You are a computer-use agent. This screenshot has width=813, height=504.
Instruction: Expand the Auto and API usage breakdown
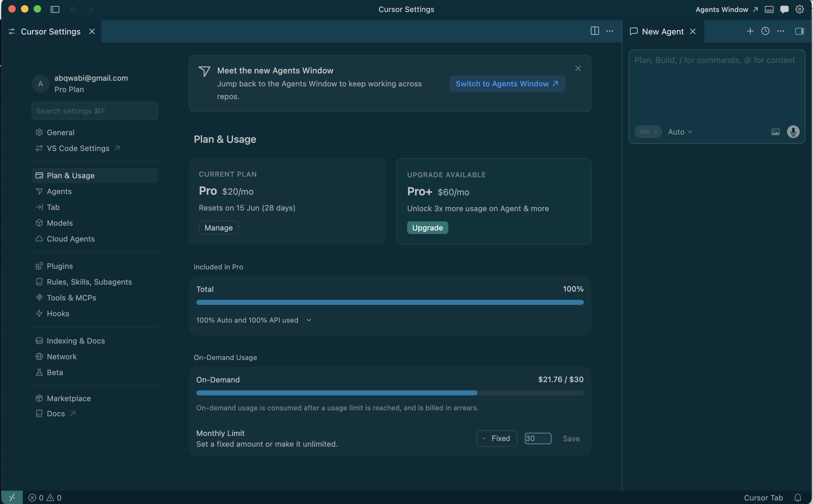254,320
